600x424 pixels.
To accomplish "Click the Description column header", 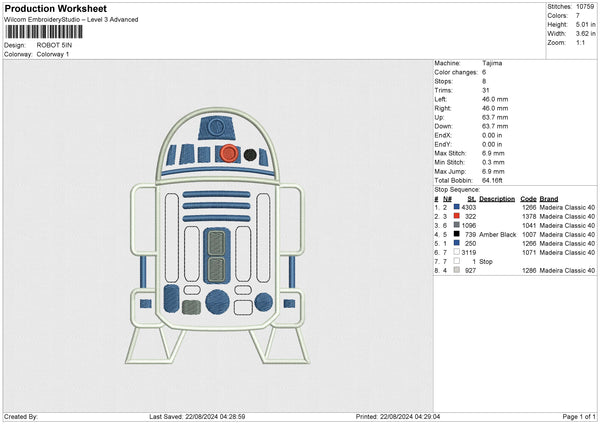I will point(497,198).
